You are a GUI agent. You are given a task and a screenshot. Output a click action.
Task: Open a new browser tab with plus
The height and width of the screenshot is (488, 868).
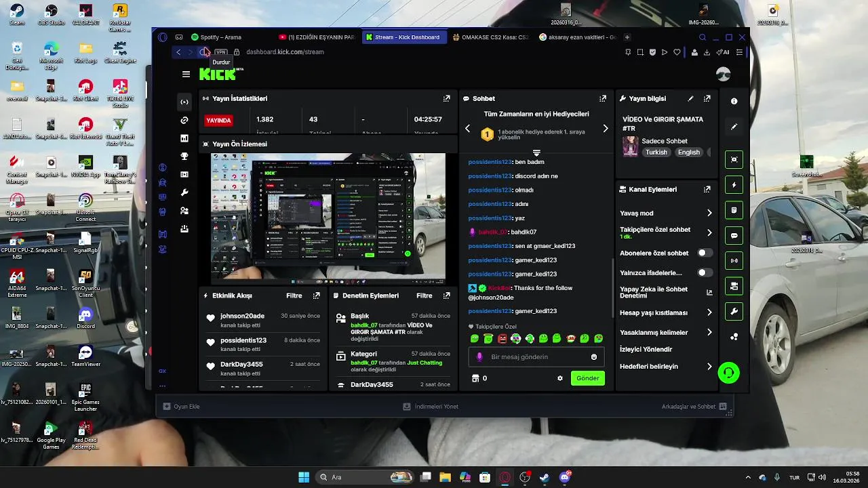(x=627, y=37)
